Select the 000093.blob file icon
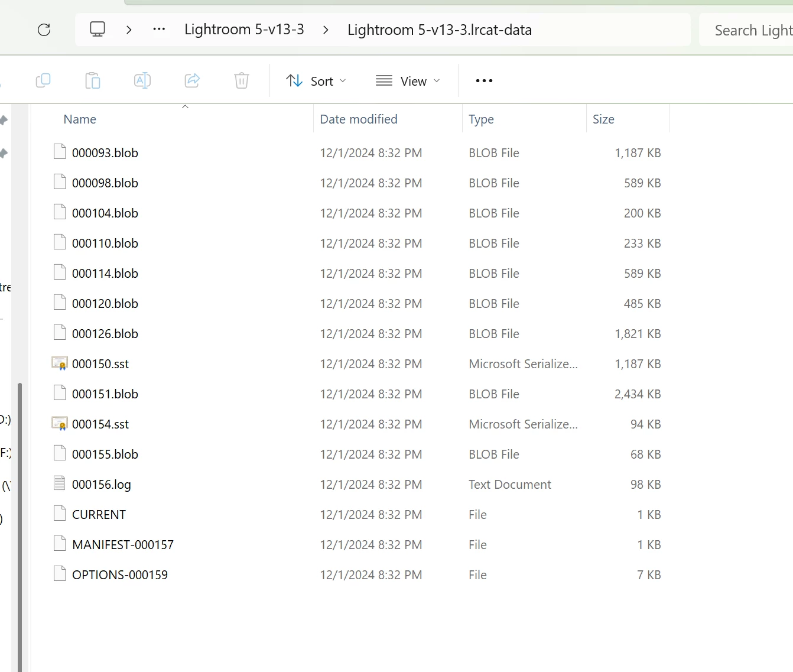793x672 pixels. [60, 152]
